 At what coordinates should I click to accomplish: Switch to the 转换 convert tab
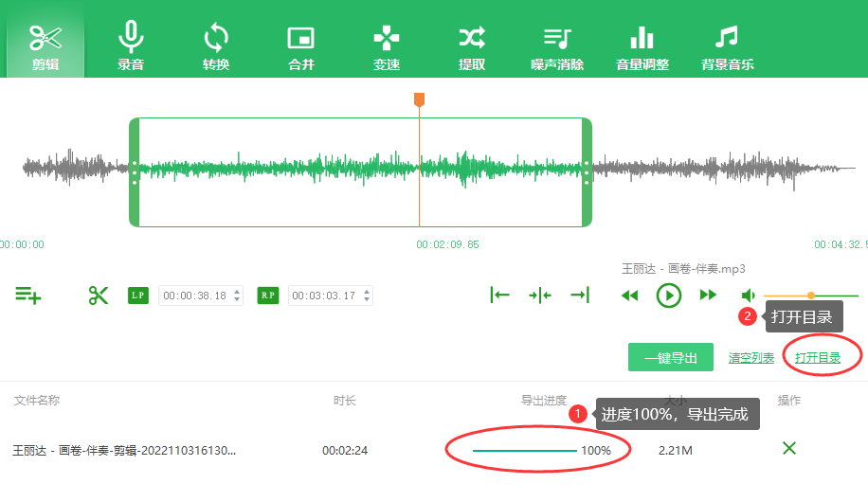pyautogui.click(x=216, y=45)
